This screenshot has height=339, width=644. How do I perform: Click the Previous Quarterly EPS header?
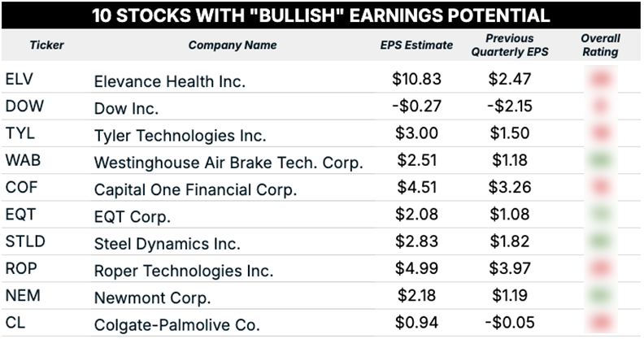pyautogui.click(x=509, y=45)
